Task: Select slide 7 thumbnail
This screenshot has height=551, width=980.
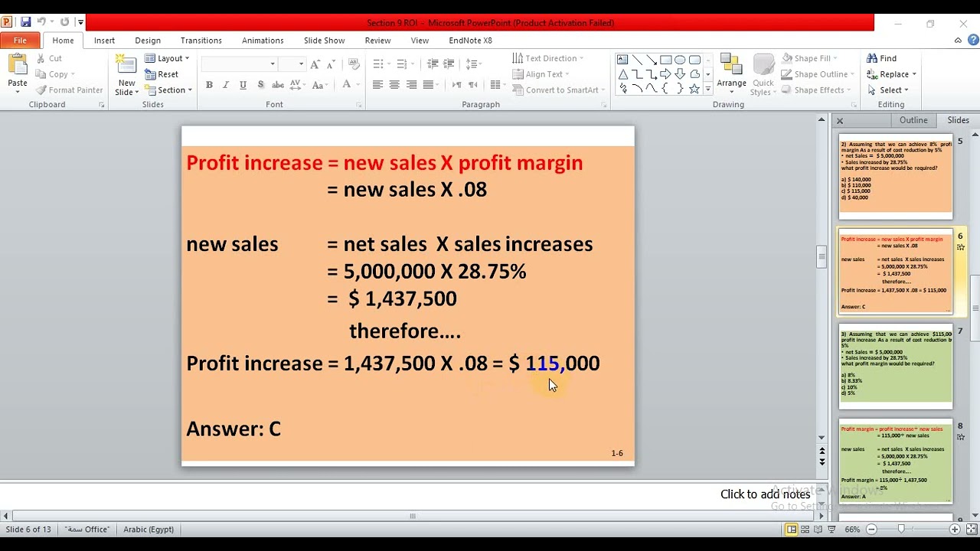Action: [x=895, y=367]
